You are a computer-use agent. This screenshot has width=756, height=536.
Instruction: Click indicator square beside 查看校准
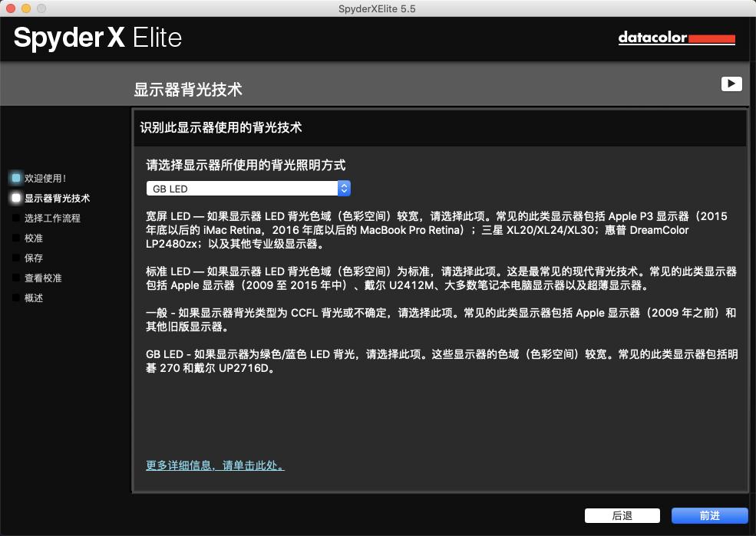pyautogui.click(x=16, y=278)
